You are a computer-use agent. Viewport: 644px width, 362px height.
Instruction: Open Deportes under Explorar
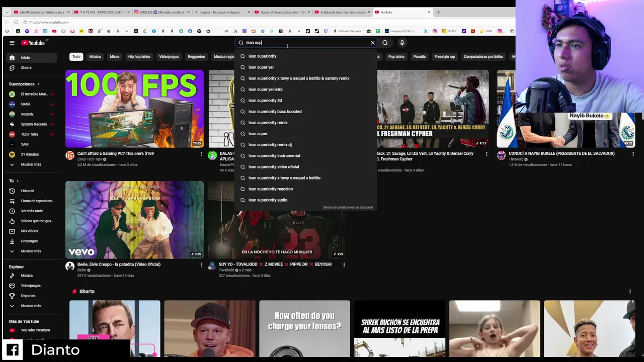30,296
